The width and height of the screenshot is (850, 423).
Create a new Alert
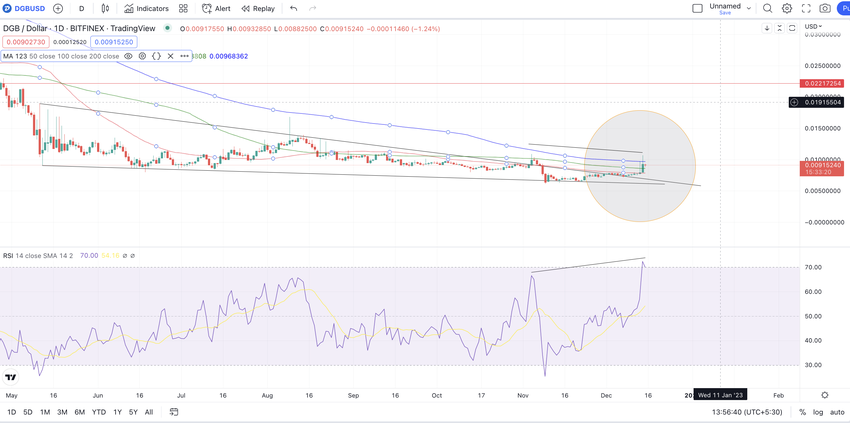[216, 9]
